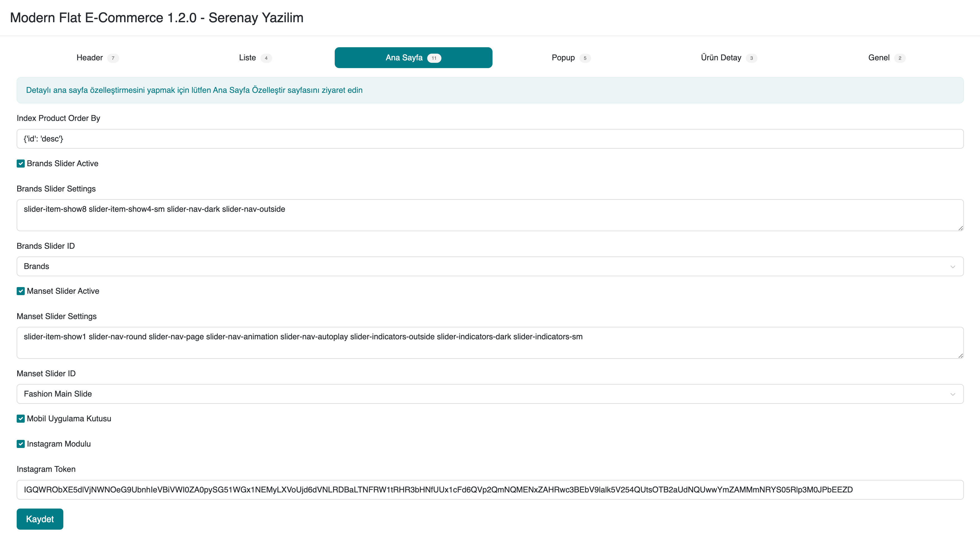This screenshot has width=980, height=538.
Task: Focus the Instagram Token input field
Action: tap(490, 490)
